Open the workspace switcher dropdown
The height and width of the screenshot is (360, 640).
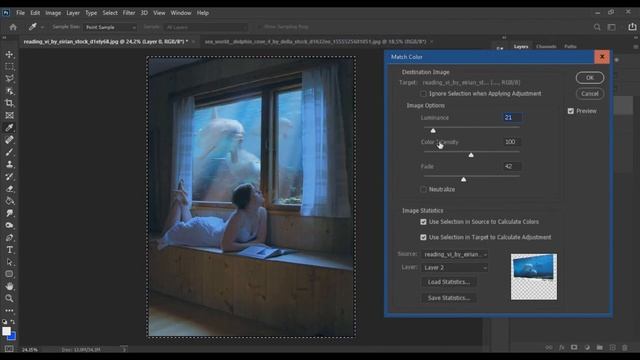611,27
